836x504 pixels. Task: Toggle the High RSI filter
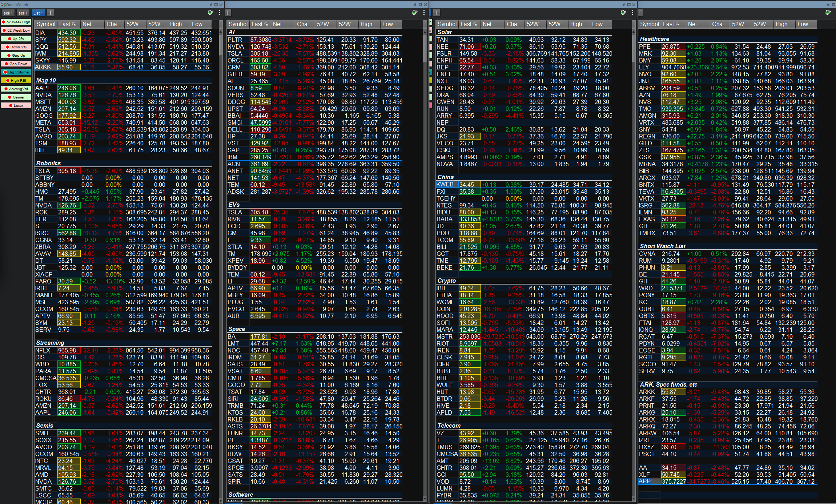16,81
